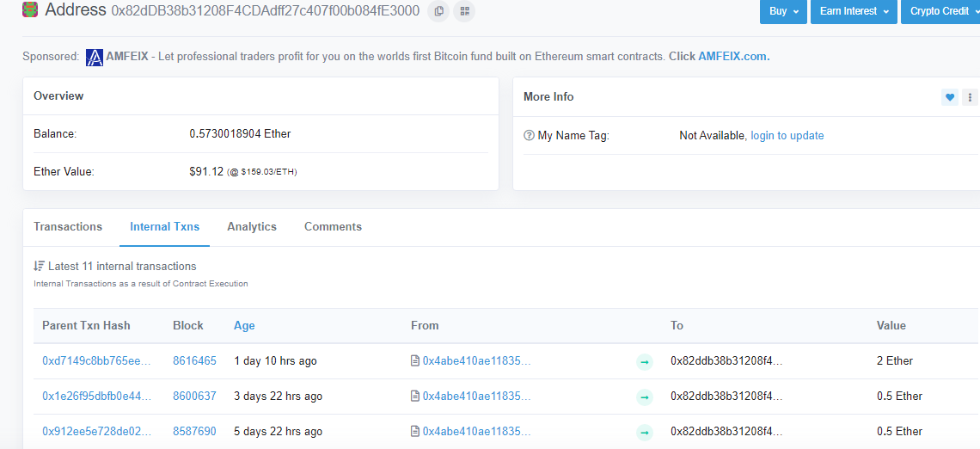
Task: Click the AMFEIX sponsor logo icon
Action: click(95, 57)
